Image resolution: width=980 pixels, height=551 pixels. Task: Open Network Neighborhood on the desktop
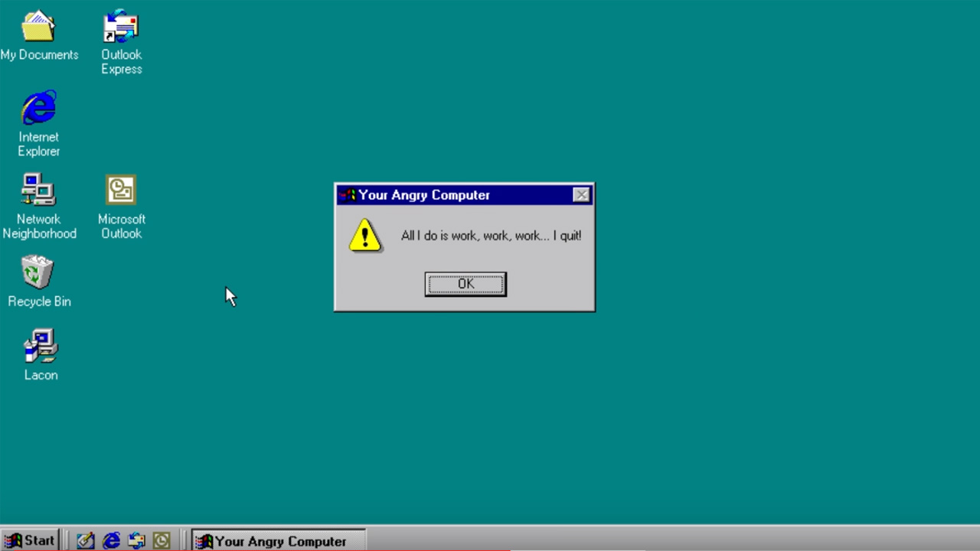coord(38,191)
